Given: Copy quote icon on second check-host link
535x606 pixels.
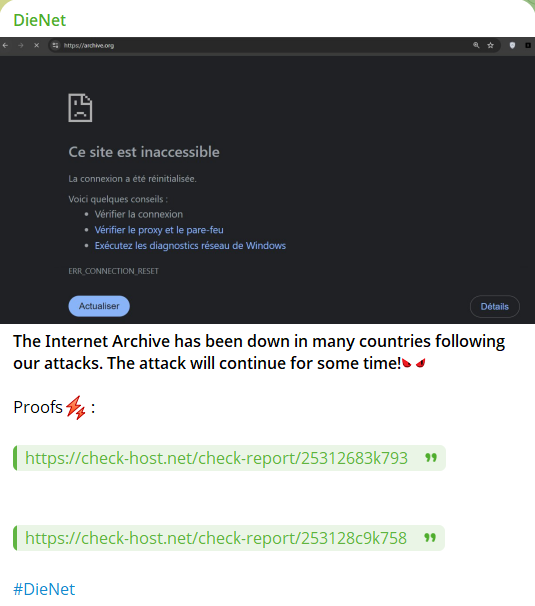Looking at the screenshot, I should [x=430, y=538].
